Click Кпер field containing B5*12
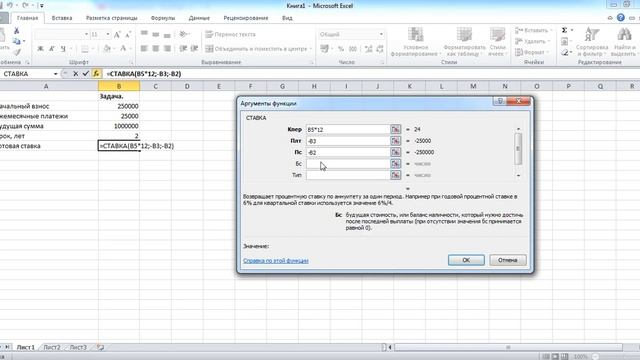The image size is (640, 360). tap(348, 129)
